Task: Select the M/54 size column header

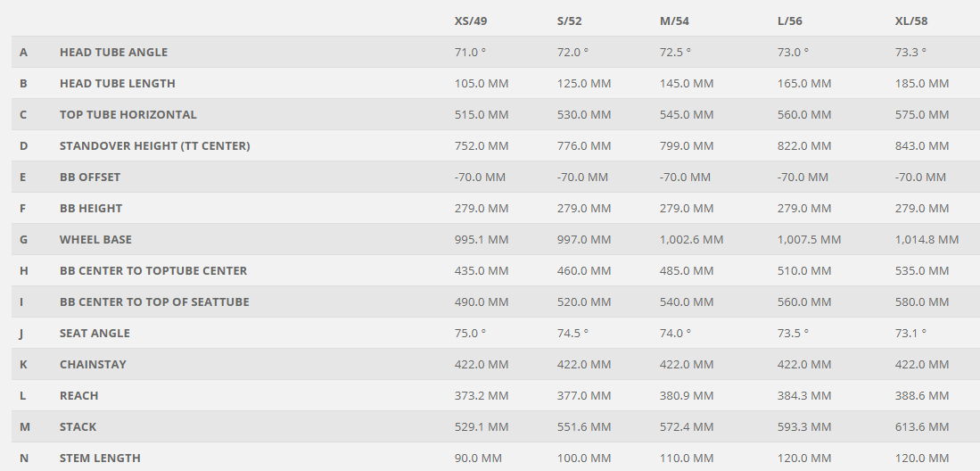Action: [x=676, y=21]
